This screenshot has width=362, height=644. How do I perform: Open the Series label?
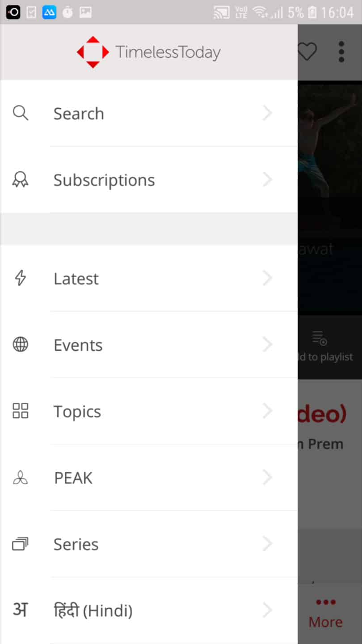(76, 544)
